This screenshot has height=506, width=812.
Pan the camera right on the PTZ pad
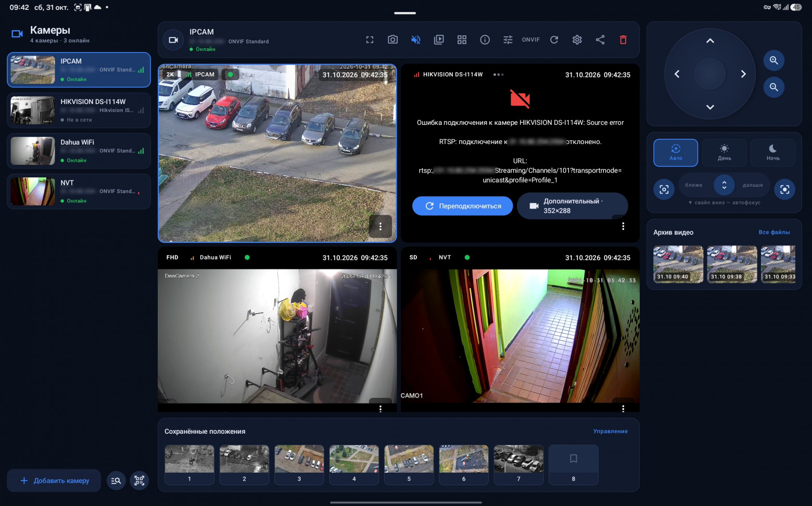tap(743, 74)
